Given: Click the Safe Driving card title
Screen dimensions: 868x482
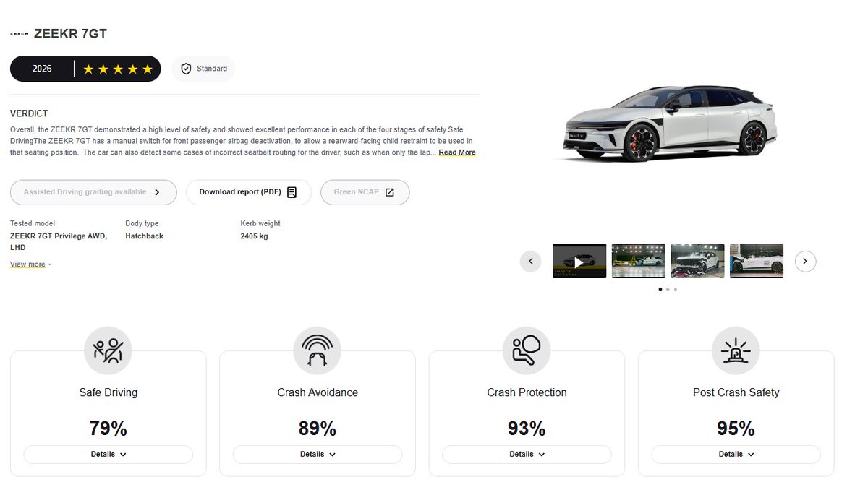Looking at the screenshot, I should click(109, 392).
